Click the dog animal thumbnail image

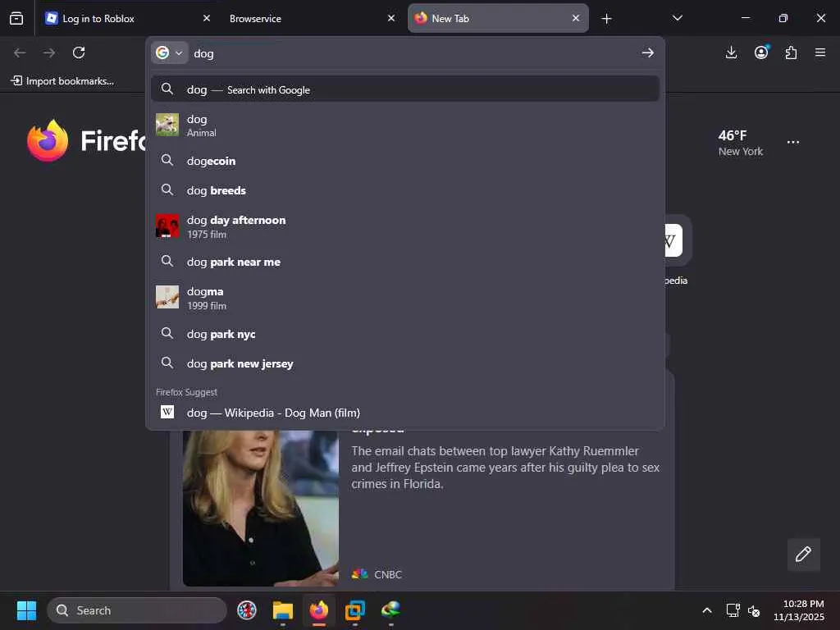pos(167,125)
